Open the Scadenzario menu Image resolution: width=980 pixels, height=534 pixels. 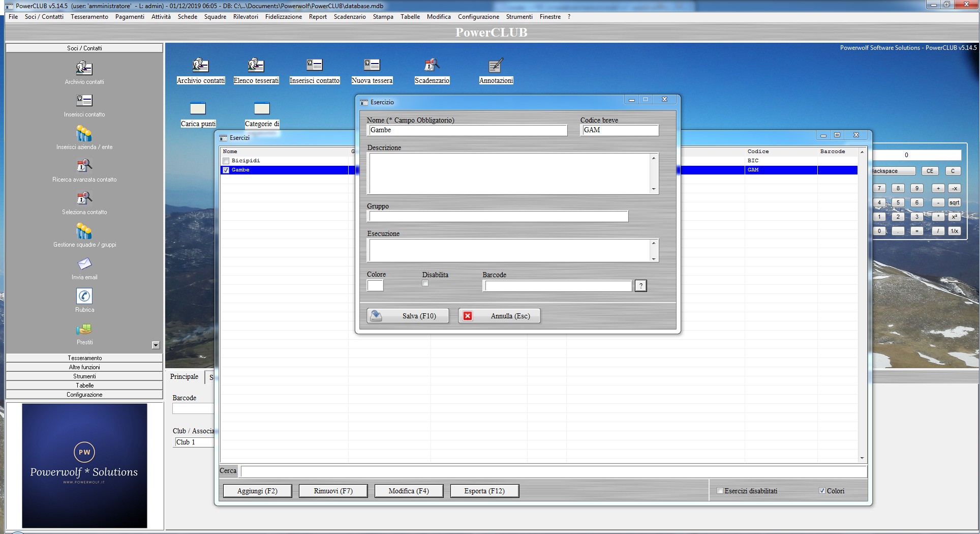[x=350, y=17]
